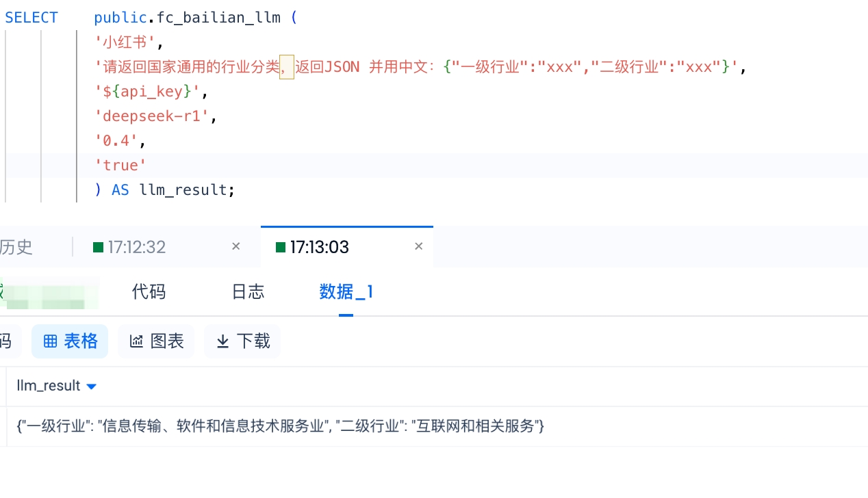Select the 数据_1 tab
The height and width of the screenshot is (498, 868).
point(346,292)
